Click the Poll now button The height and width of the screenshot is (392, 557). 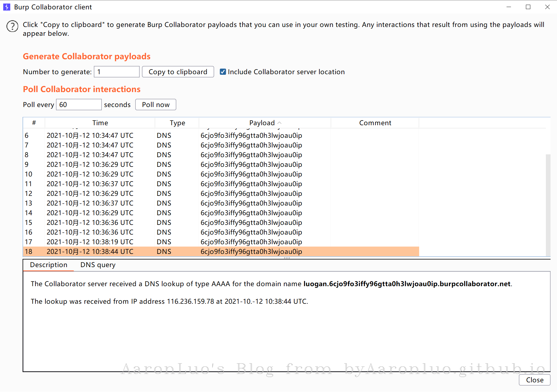(156, 105)
